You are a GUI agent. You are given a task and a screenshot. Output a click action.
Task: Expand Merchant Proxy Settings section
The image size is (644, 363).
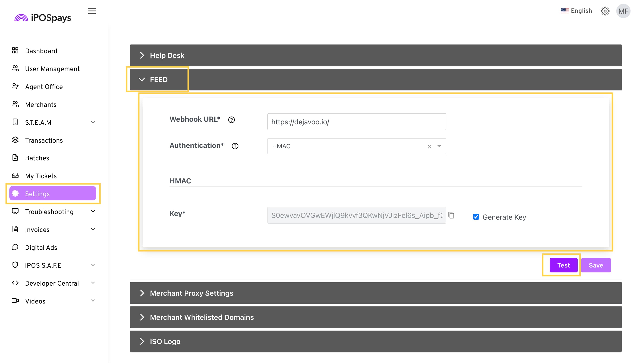click(376, 293)
